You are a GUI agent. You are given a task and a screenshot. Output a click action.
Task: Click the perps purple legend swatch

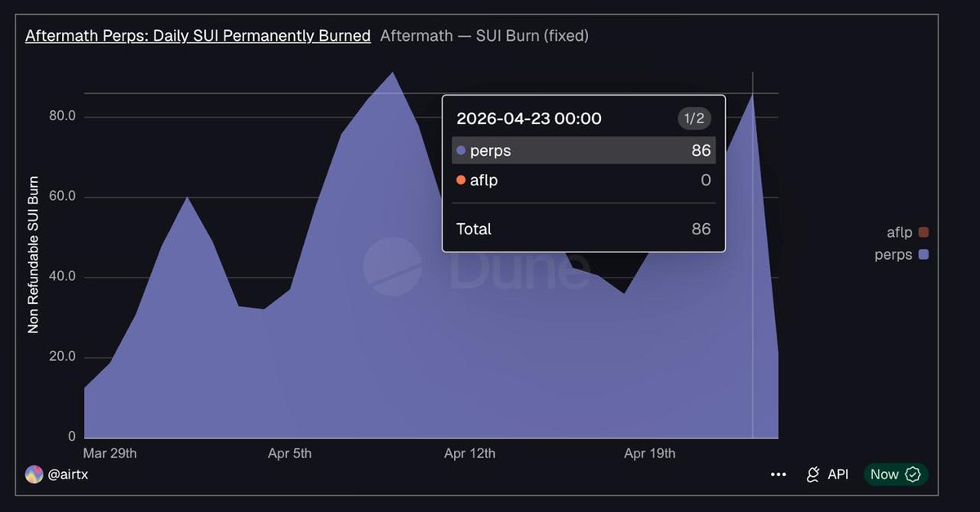tap(924, 255)
